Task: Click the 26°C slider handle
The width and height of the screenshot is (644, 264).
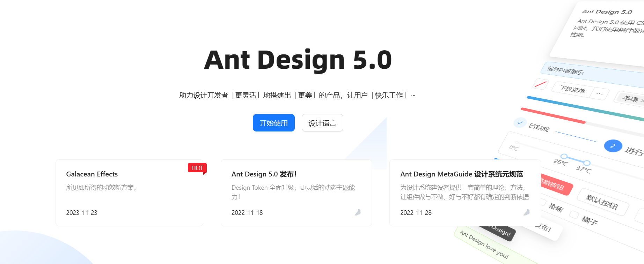Action: click(564, 156)
